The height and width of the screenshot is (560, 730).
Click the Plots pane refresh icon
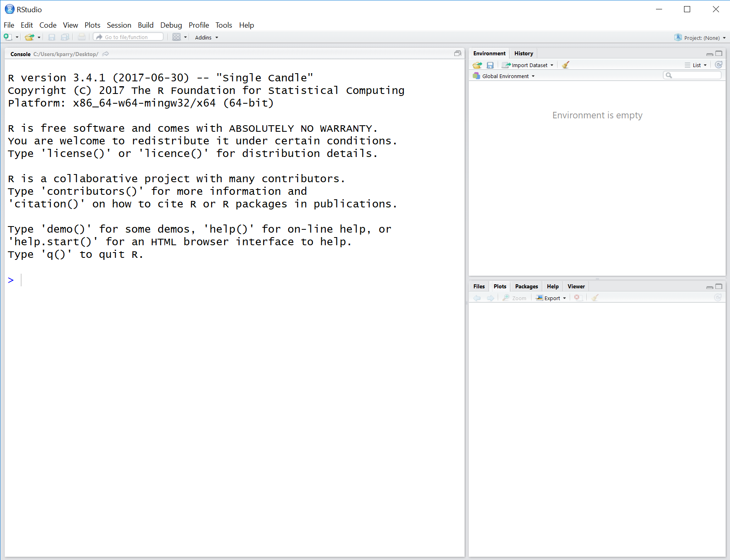pyautogui.click(x=718, y=298)
